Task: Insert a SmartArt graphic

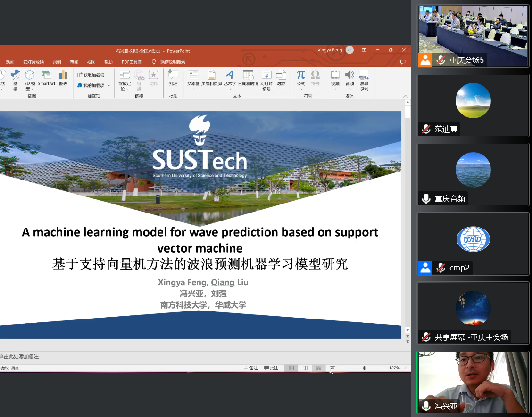Action: (47, 78)
